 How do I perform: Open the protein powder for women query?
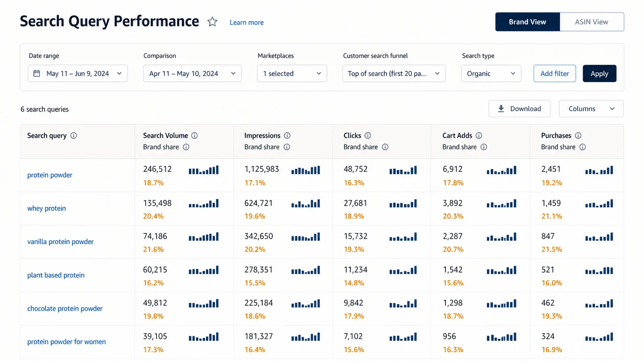click(x=66, y=342)
